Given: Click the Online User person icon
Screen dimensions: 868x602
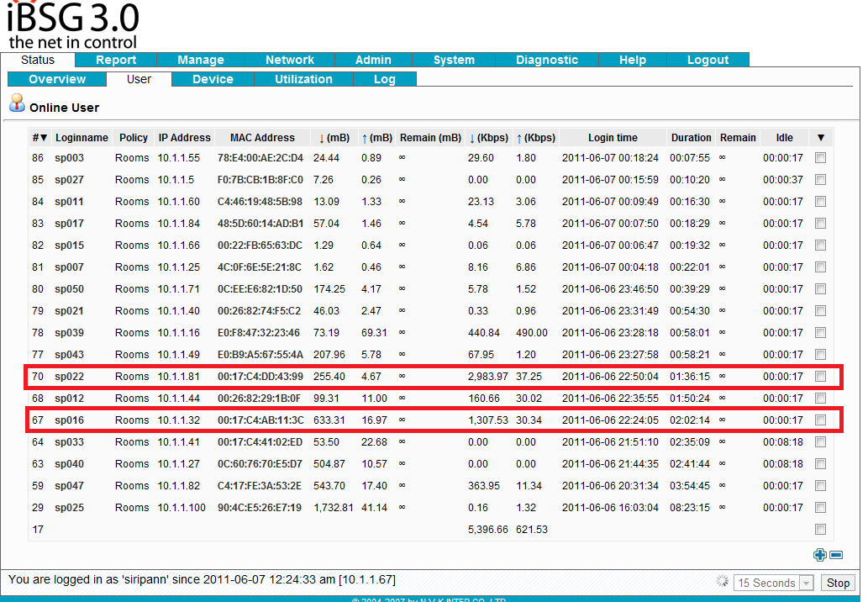Looking at the screenshot, I should coord(17,104).
